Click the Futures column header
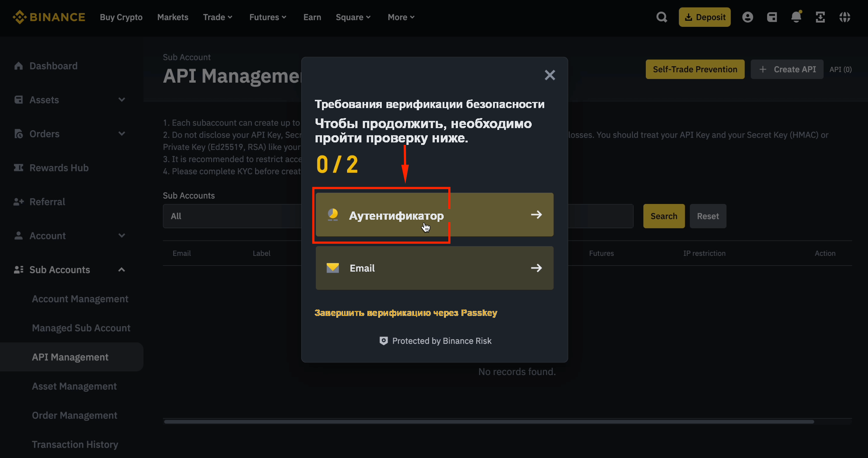868x458 pixels. (x=601, y=253)
